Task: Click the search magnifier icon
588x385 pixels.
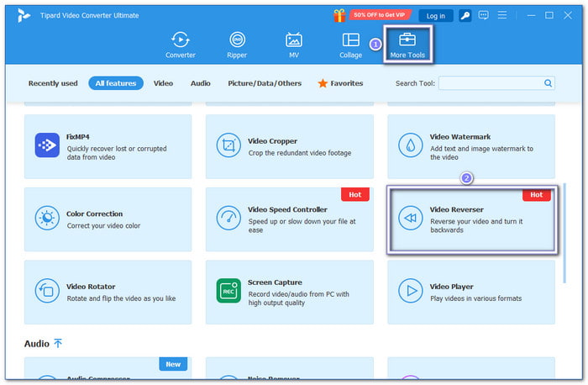Action: pyautogui.click(x=548, y=83)
